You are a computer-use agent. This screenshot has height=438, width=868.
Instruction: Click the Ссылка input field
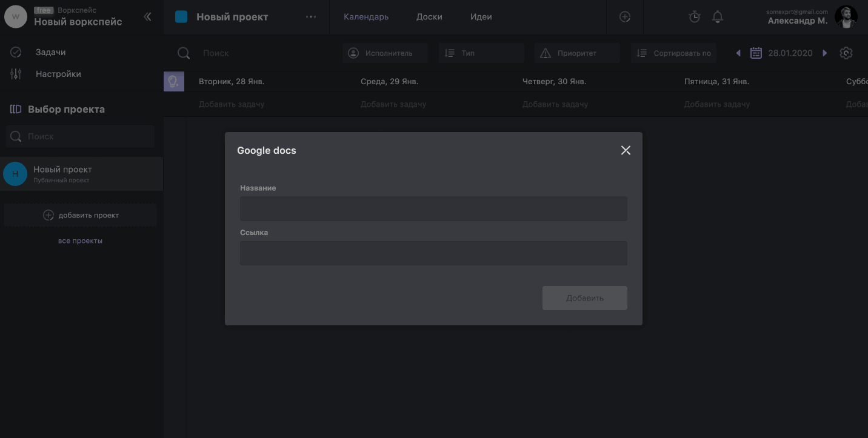coord(433,253)
